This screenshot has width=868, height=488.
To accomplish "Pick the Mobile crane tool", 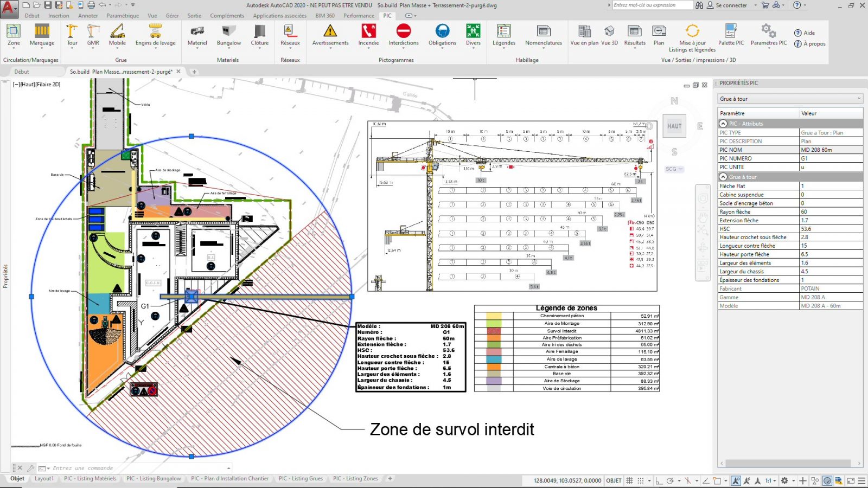I will coord(117,35).
